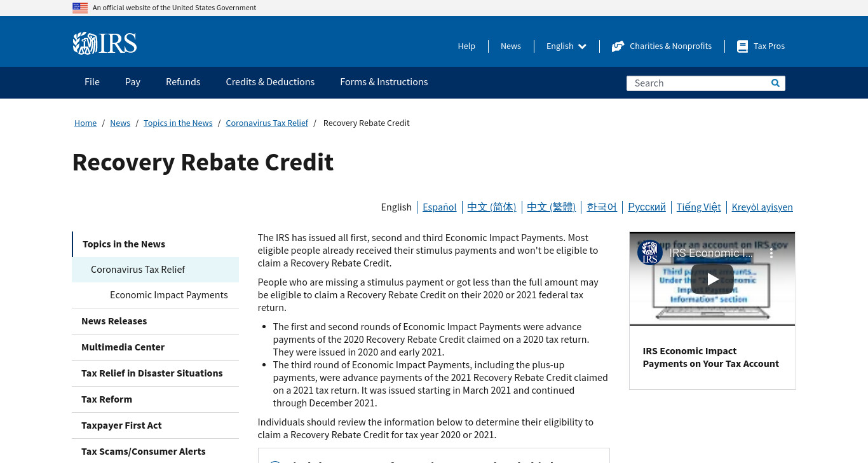
Task: Click the caption 'IRS Economic Impact Payments on Your Tax Account'
Action: 710,357
